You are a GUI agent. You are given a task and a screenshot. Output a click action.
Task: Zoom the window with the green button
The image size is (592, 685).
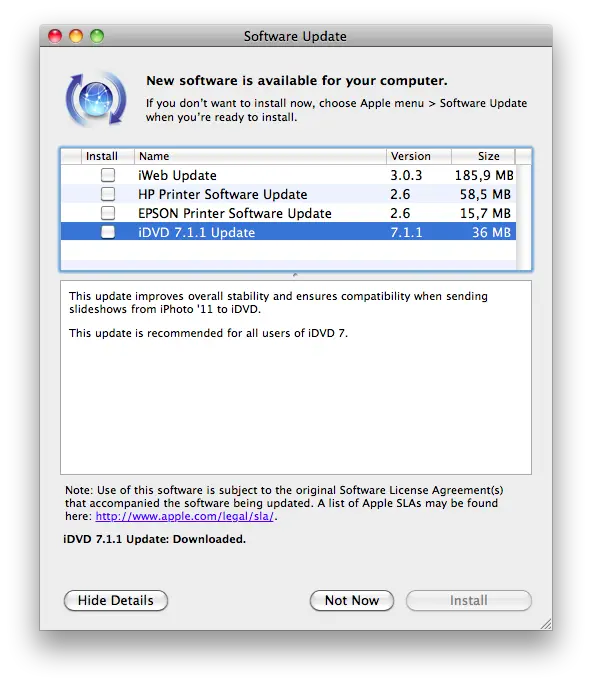click(97, 36)
